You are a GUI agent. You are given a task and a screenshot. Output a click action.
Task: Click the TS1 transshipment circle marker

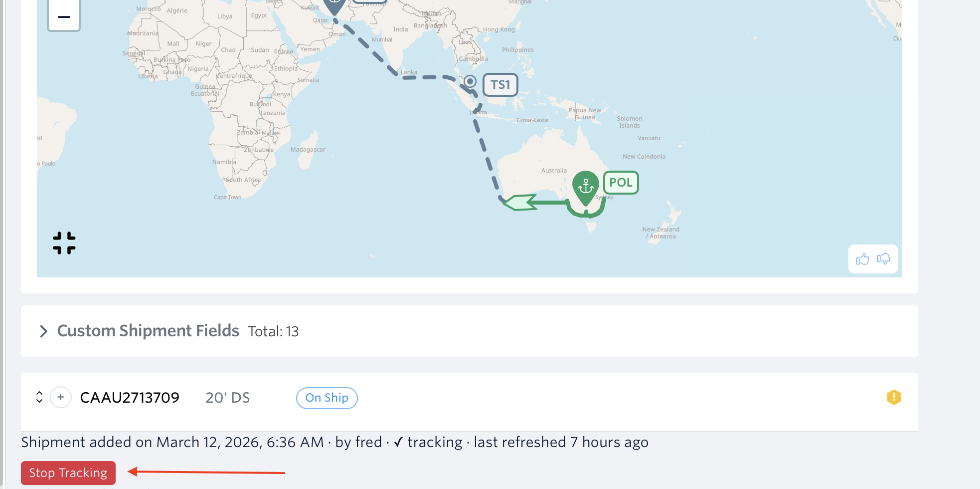470,81
